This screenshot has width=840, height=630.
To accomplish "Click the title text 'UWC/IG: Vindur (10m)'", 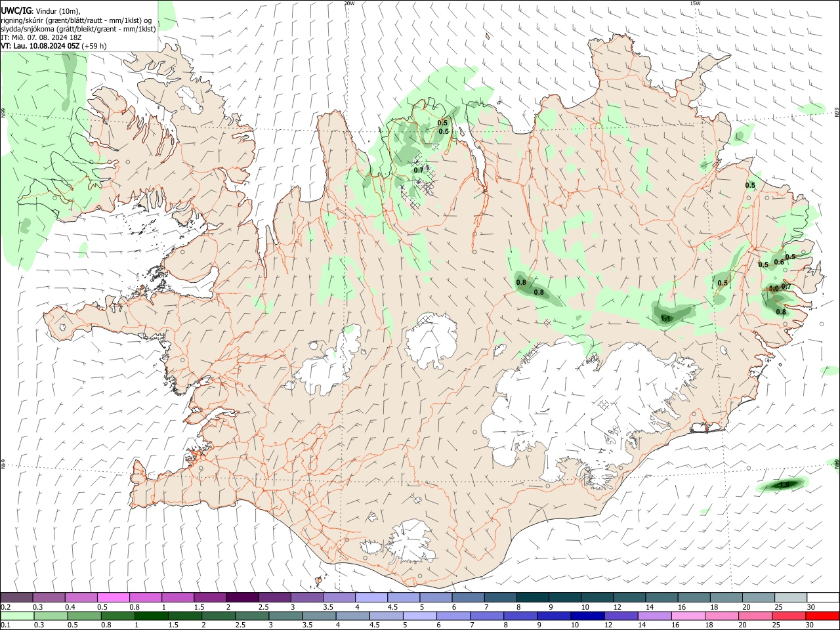I will (41, 11).
